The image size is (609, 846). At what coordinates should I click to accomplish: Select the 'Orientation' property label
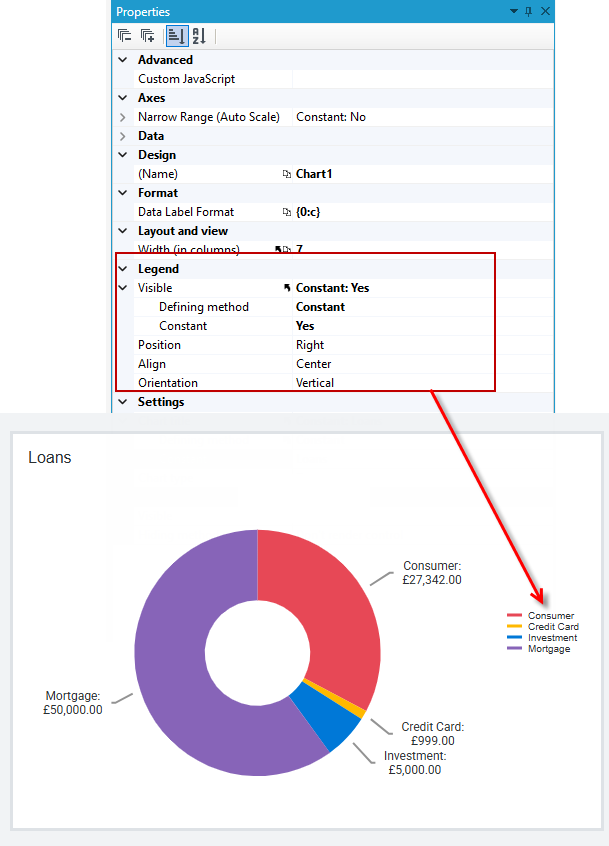coord(168,383)
